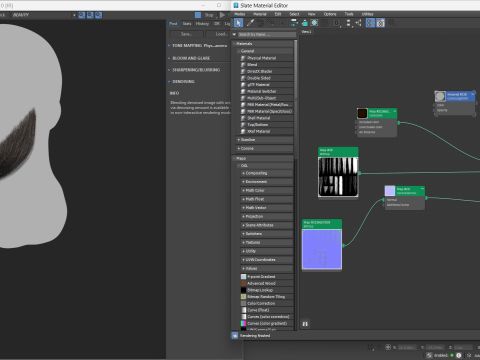
Task: Click the blue square render region icon
Action: [198, 15]
